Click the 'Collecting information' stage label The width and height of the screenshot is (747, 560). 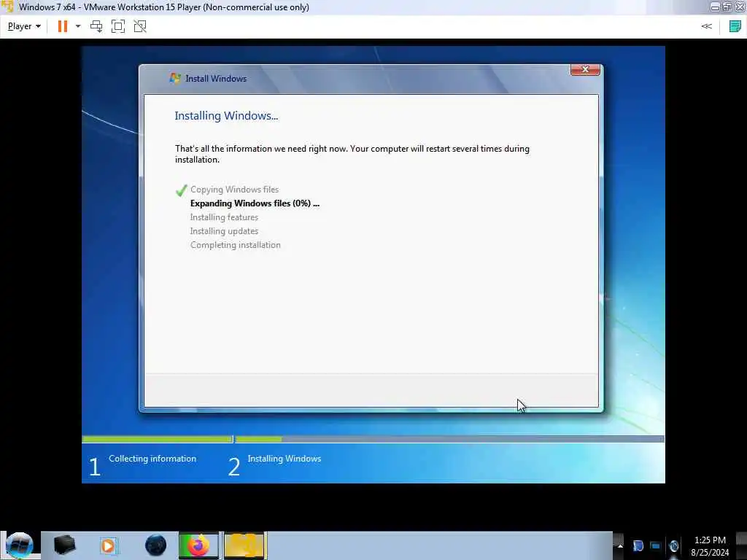pyautogui.click(x=152, y=459)
